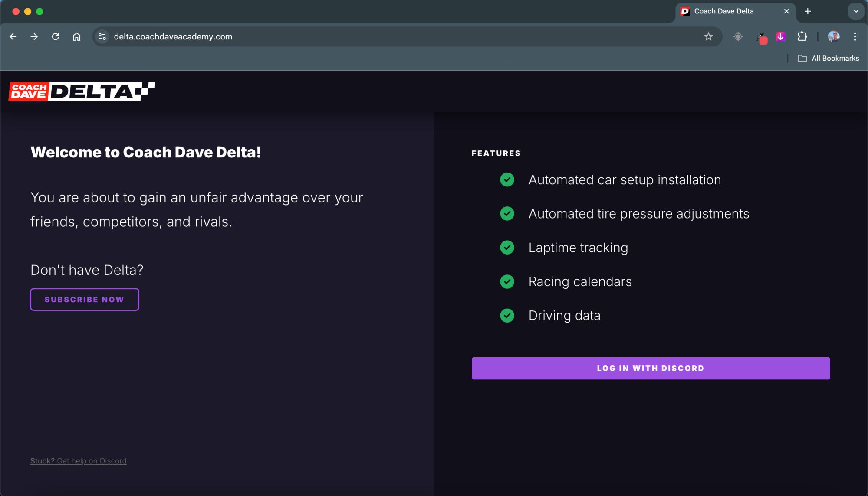
Task: Click checkmark beside Automated tire pressure adjustments
Action: click(507, 213)
